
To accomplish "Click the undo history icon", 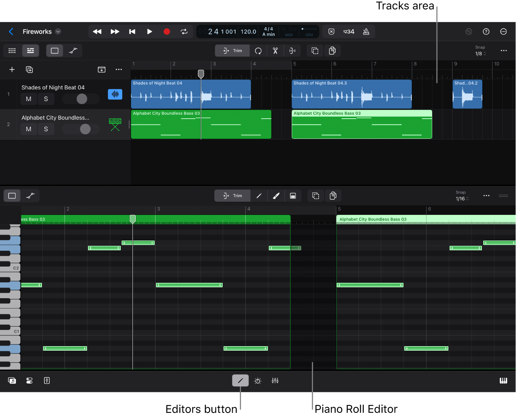I will (x=469, y=32).
